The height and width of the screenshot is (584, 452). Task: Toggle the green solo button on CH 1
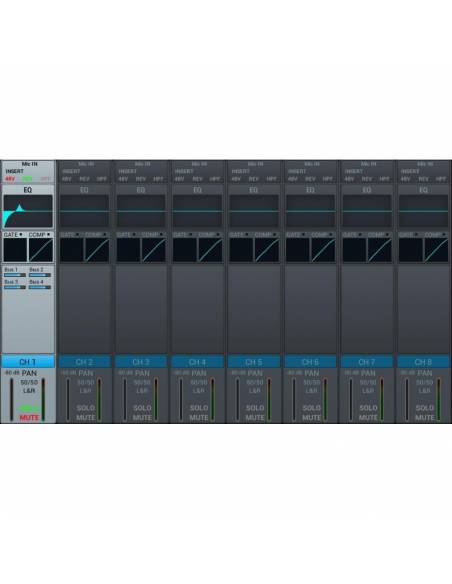click(x=29, y=408)
